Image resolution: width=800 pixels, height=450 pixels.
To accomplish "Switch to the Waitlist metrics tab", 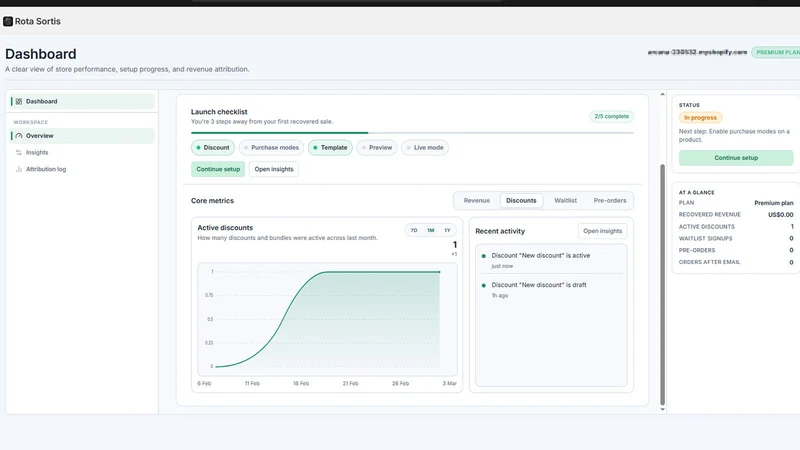I will 565,201.
